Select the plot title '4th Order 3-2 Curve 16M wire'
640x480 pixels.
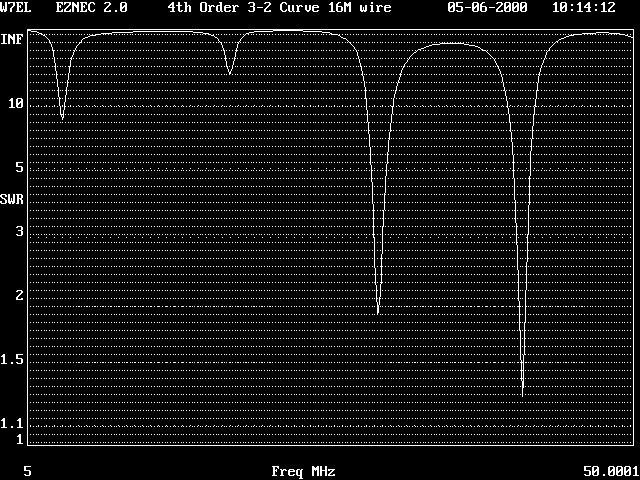(x=279, y=7)
